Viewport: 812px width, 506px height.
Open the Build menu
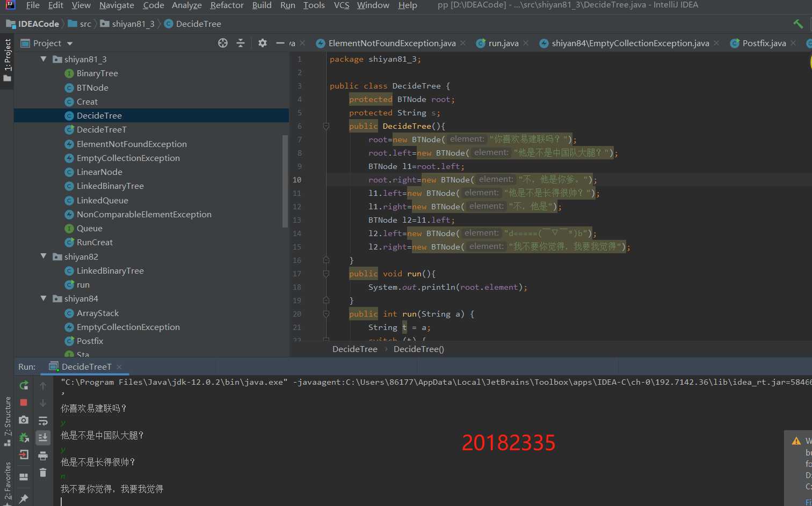[262, 5]
